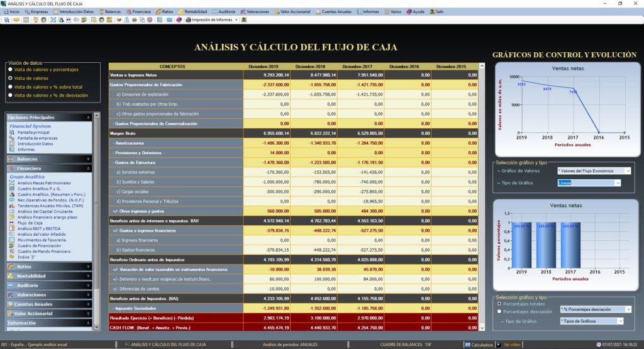Click the Calculadora icon in status bar
The image size is (644, 349).
[x=467, y=345]
